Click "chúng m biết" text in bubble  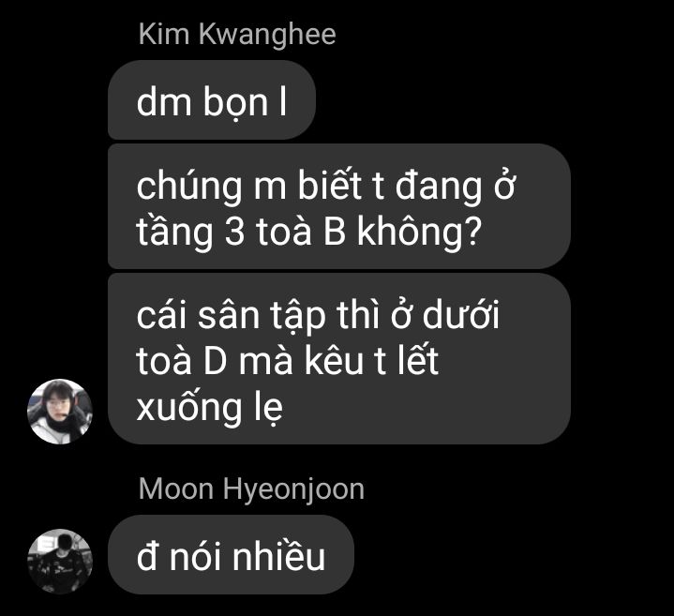249,187
